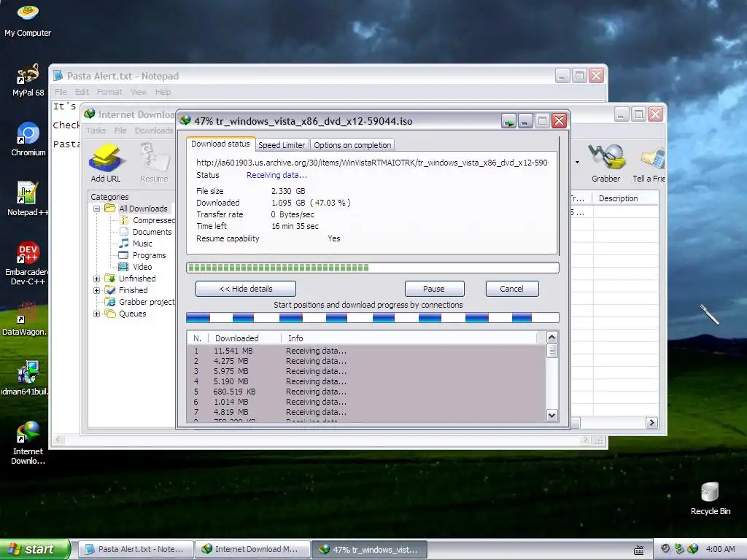Image resolution: width=747 pixels, height=560 pixels.
Task: Expand the Queues tree node
Action: pyautogui.click(x=97, y=314)
